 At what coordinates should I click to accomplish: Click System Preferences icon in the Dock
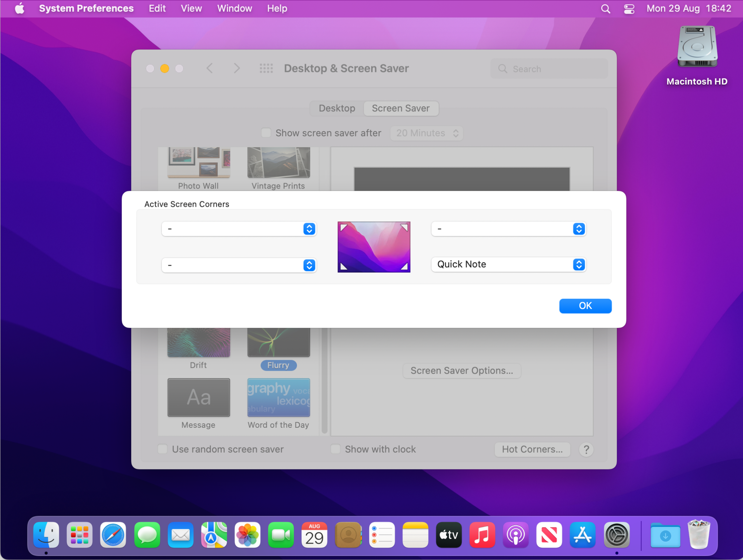pyautogui.click(x=617, y=535)
